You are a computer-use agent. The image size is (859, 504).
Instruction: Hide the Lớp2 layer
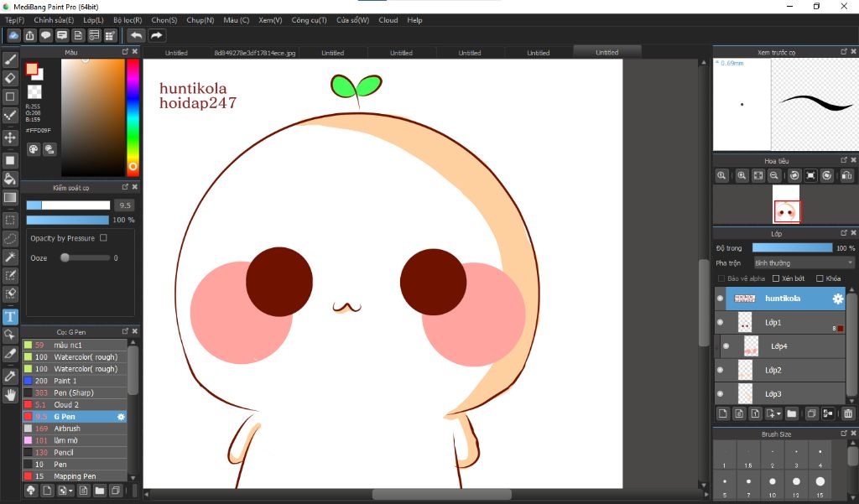pyautogui.click(x=721, y=370)
